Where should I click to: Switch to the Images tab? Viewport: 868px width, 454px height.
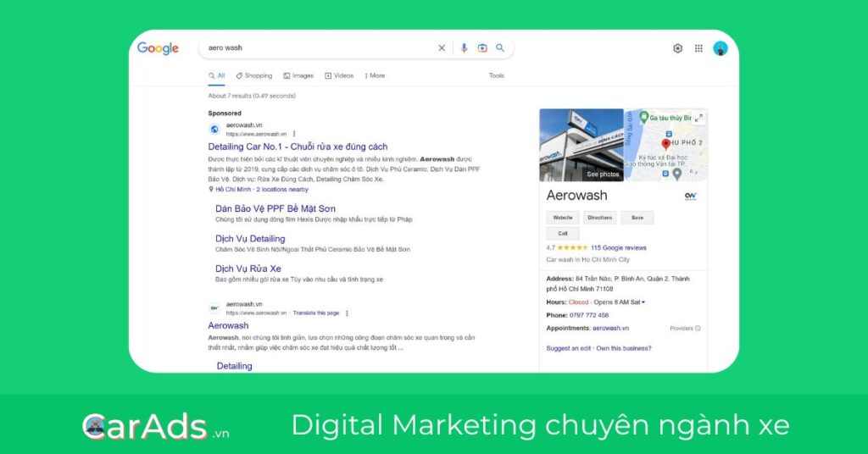[298, 75]
